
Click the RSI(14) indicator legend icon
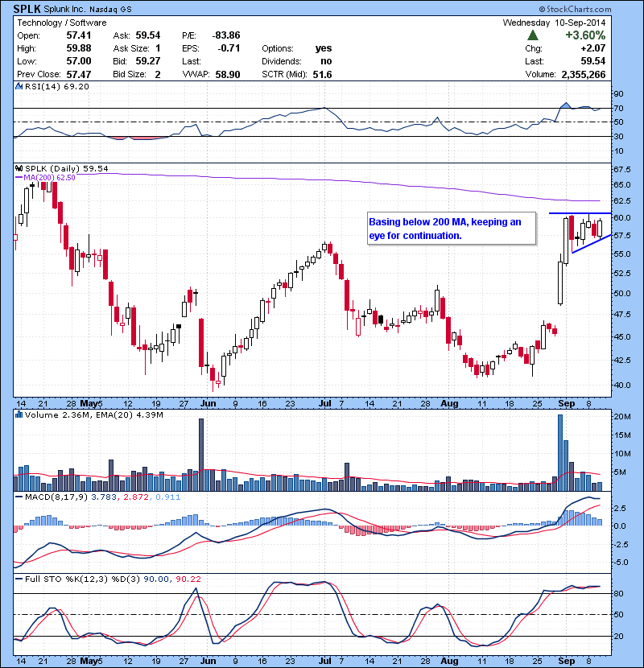pyautogui.click(x=19, y=86)
